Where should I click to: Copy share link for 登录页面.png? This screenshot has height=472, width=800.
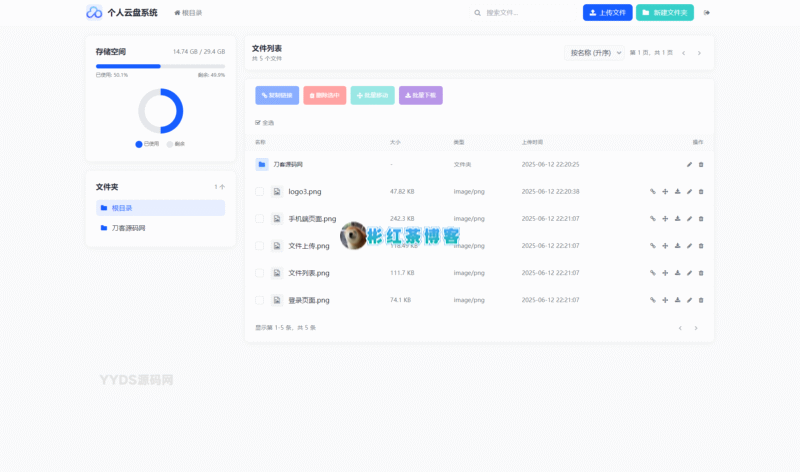653,300
